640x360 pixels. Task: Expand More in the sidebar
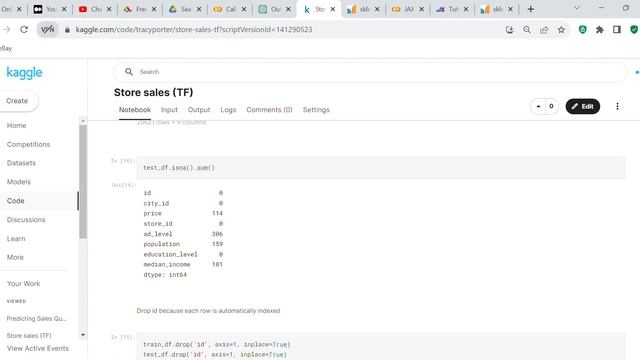tap(15, 257)
